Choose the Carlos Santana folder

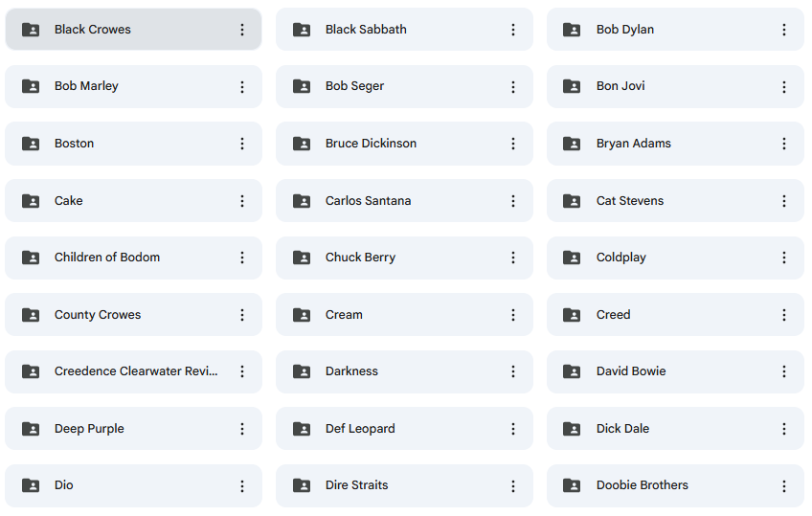click(404, 201)
